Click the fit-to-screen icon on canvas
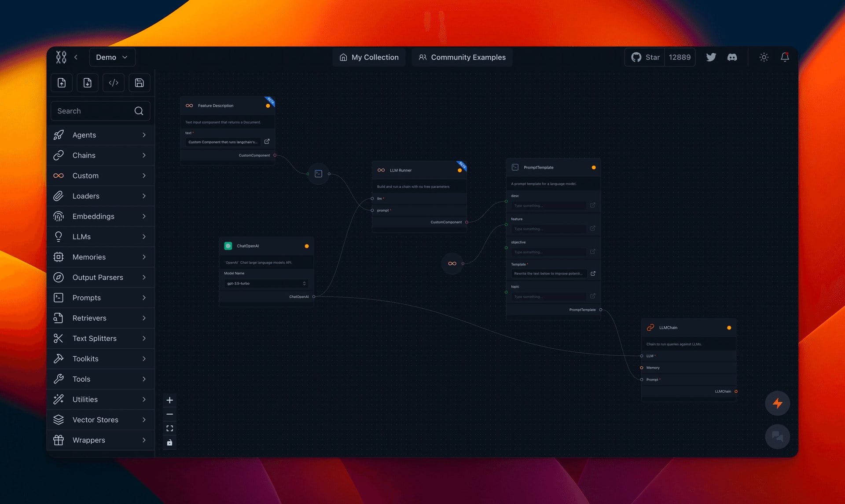 click(170, 428)
